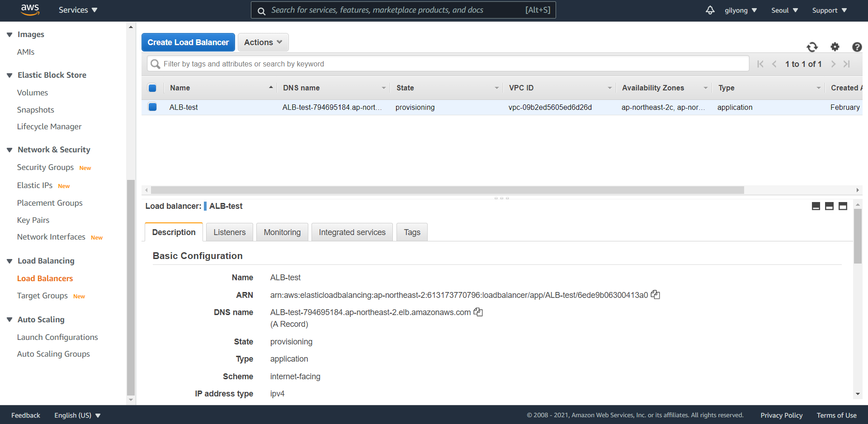Refresh the load balancer list
Viewport: 868px width, 424px height.
pos(812,47)
